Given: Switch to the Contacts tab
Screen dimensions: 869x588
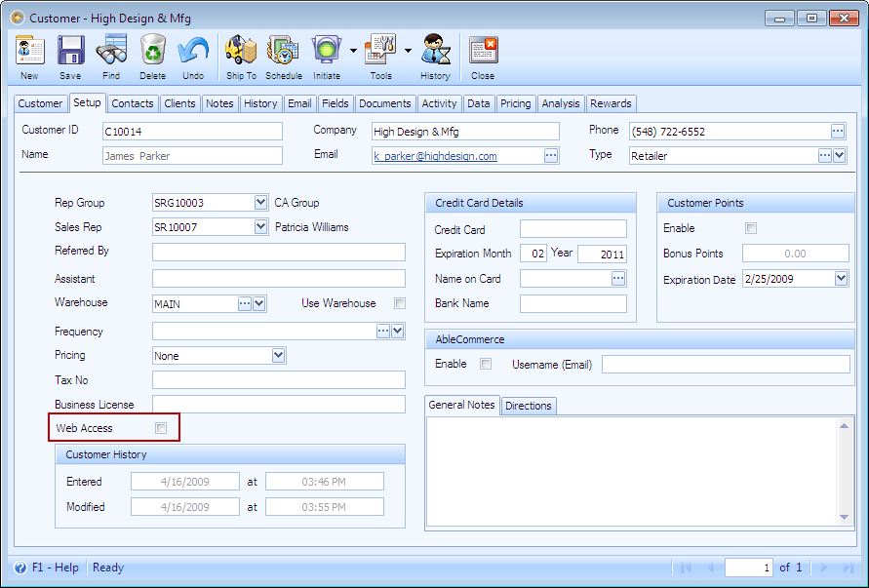Looking at the screenshot, I should [x=133, y=103].
